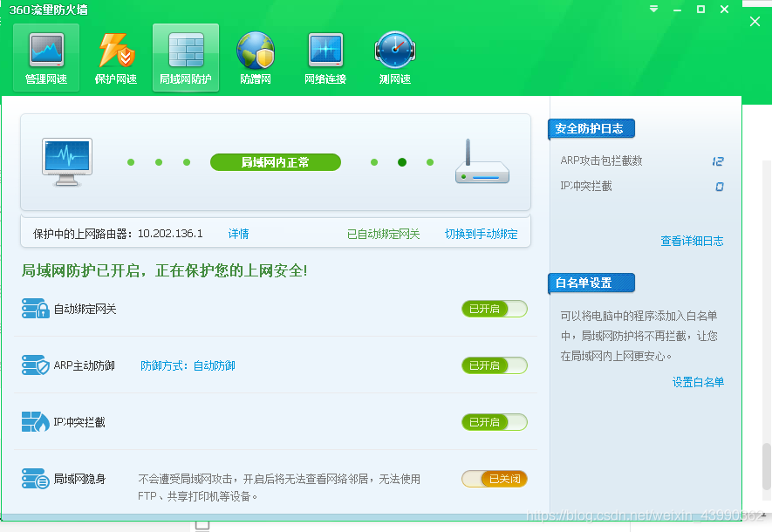
Task: Click the ARP主动防御 shield server icon
Action: point(36,365)
